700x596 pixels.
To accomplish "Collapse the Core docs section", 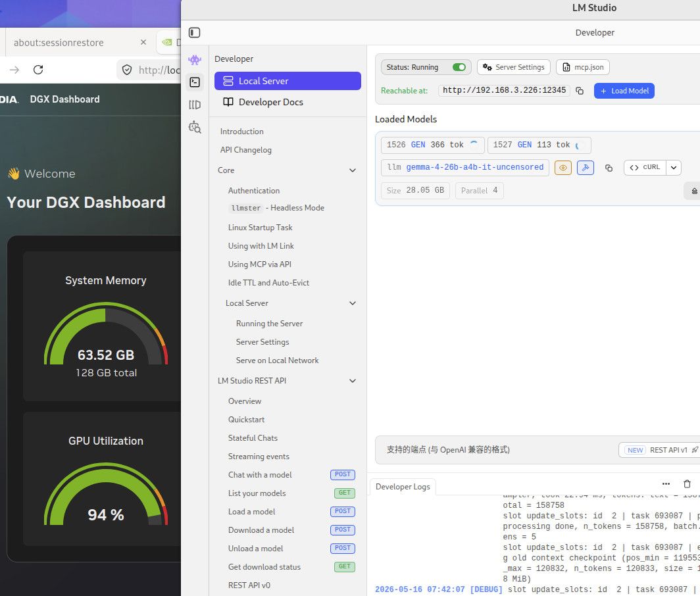I will pyautogui.click(x=353, y=170).
